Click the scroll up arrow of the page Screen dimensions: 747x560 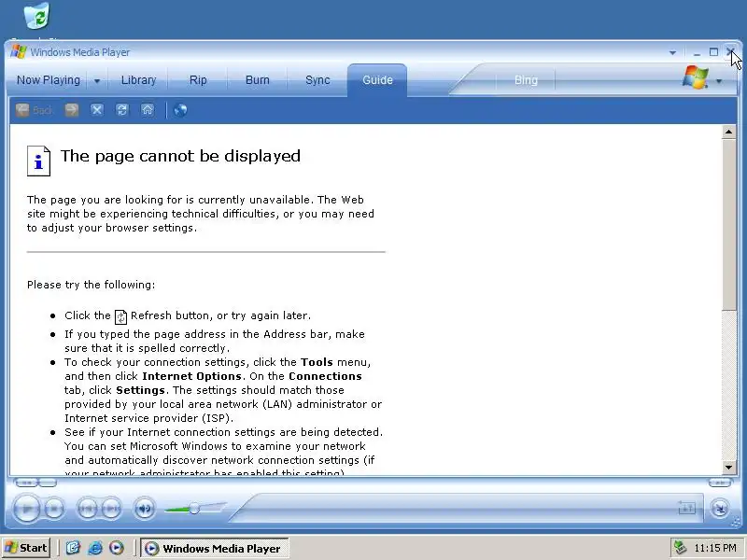728,132
